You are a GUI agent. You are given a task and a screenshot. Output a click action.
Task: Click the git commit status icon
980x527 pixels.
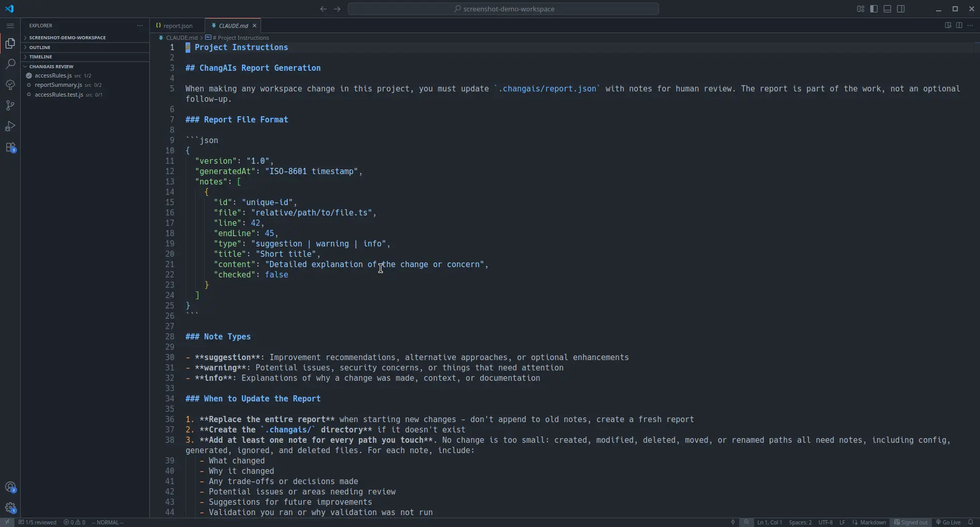point(733,522)
